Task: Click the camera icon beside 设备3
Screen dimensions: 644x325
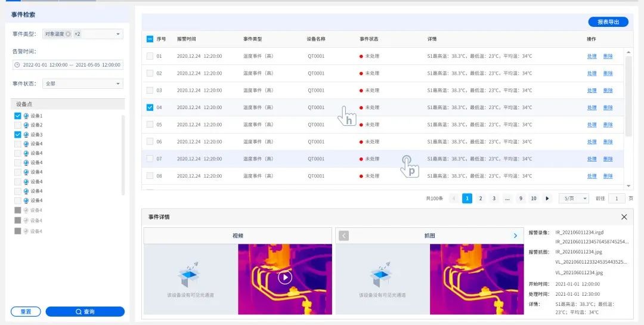Action: pyautogui.click(x=26, y=135)
